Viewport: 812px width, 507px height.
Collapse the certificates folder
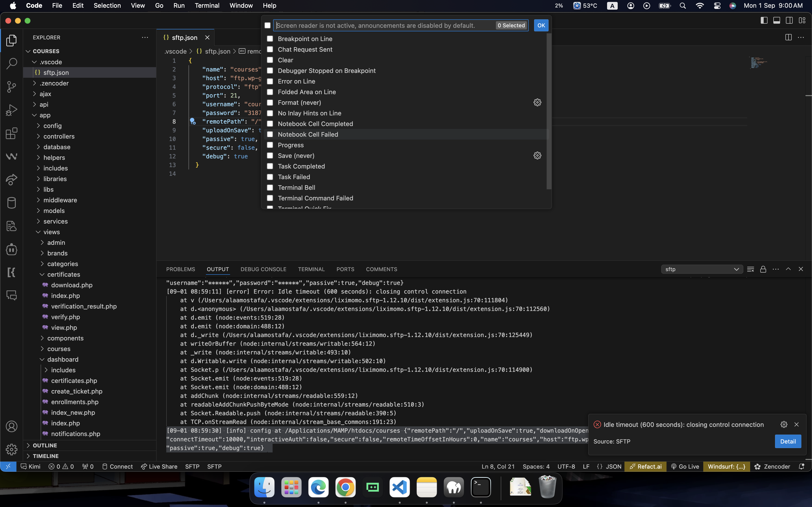coord(63,274)
